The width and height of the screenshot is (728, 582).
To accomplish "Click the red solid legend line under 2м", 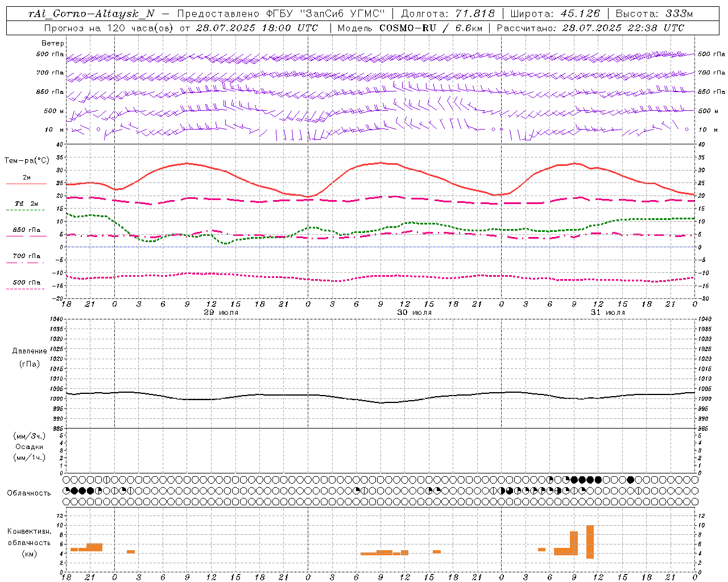I will point(26,184).
